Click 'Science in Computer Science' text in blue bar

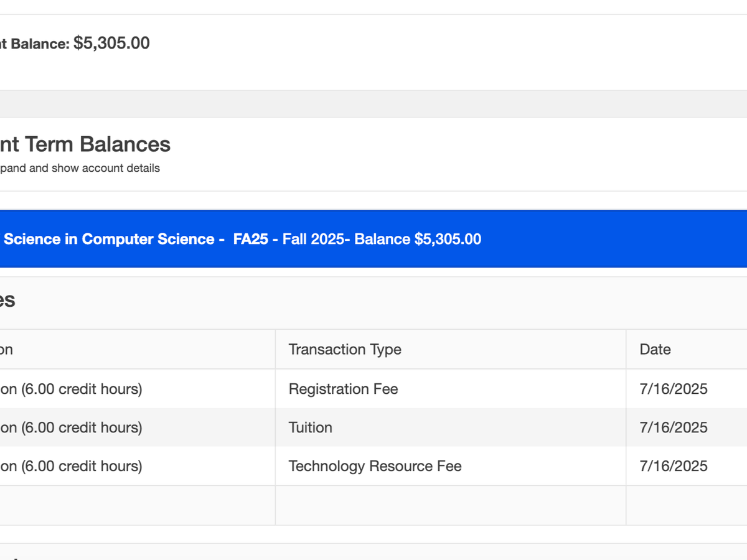109,240
